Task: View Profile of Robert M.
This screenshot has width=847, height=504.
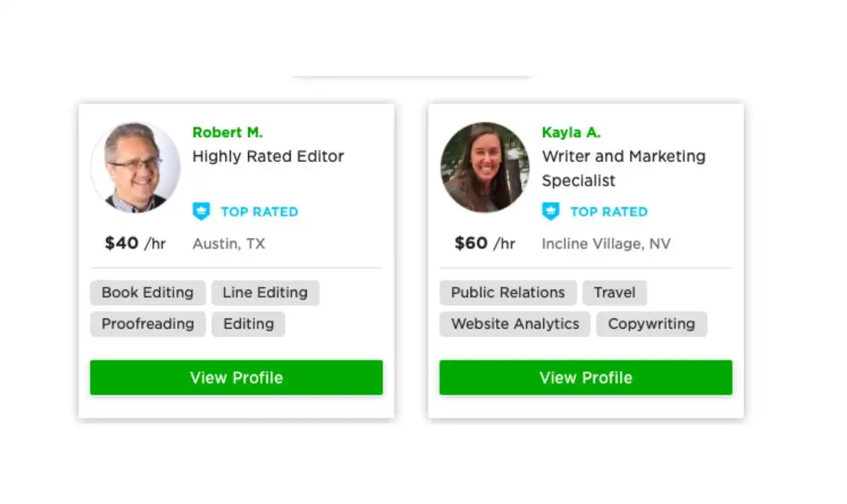Action: click(237, 378)
